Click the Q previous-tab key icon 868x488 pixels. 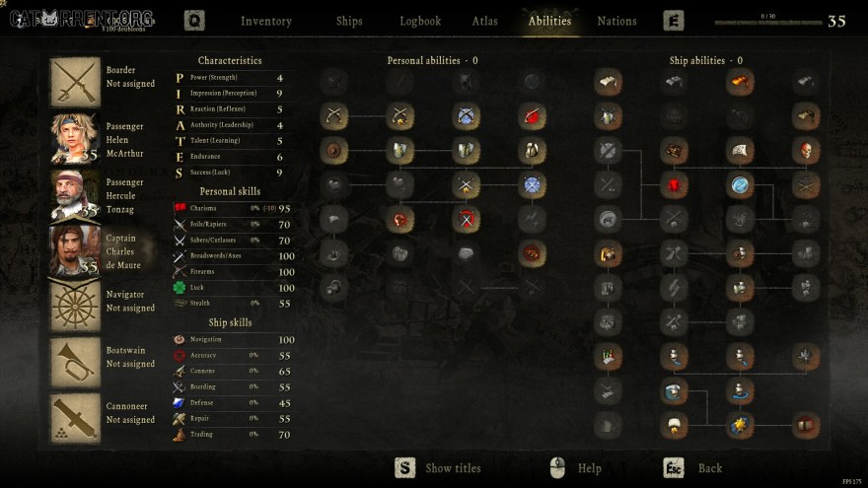[194, 21]
